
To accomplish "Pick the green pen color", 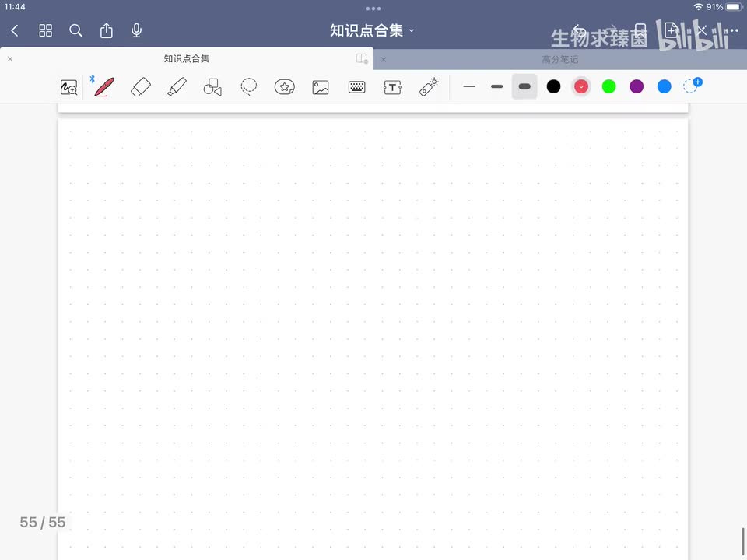I will click(x=608, y=86).
